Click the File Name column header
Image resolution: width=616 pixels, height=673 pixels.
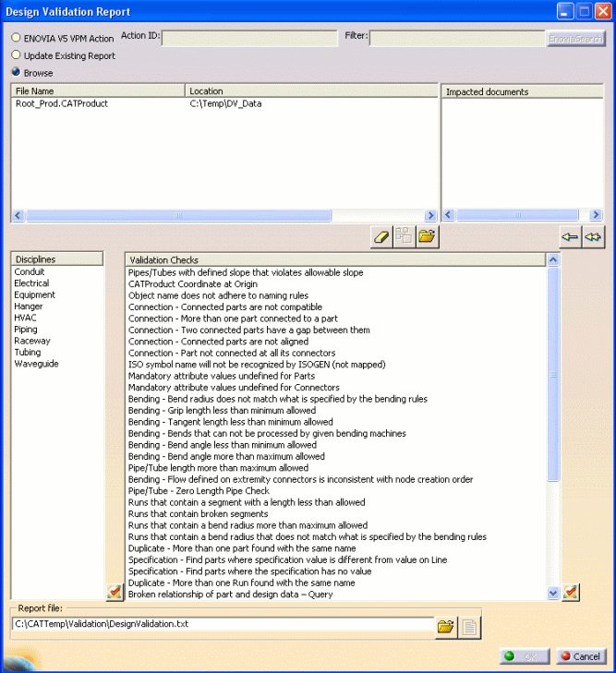(98, 91)
